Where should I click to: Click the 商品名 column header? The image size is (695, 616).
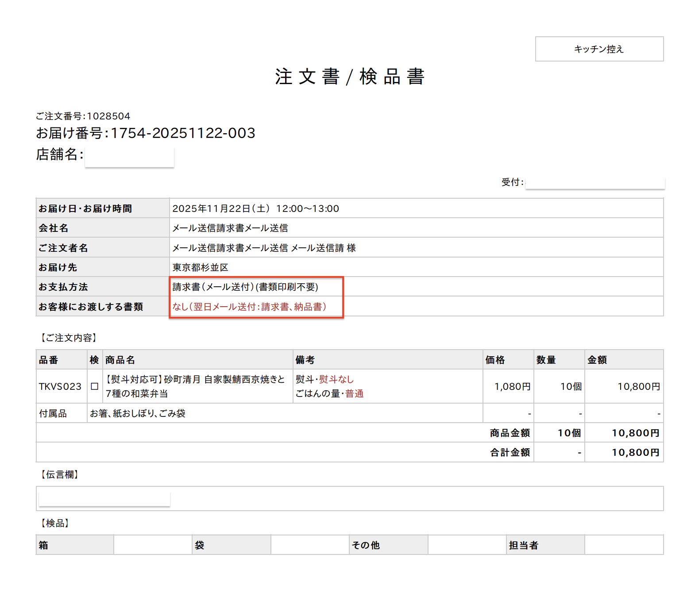(197, 360)
